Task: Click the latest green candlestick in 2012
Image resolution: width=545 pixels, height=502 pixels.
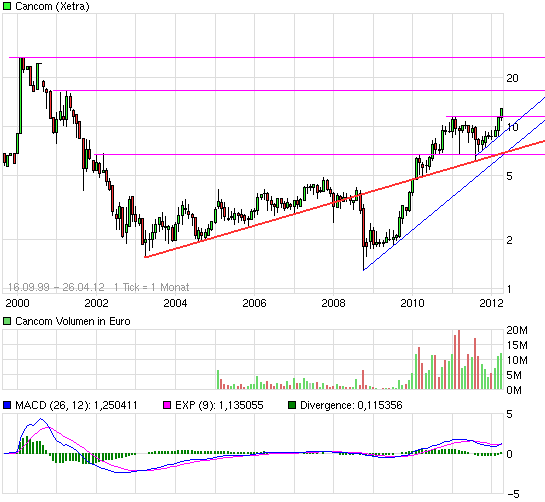Action: 502,113
